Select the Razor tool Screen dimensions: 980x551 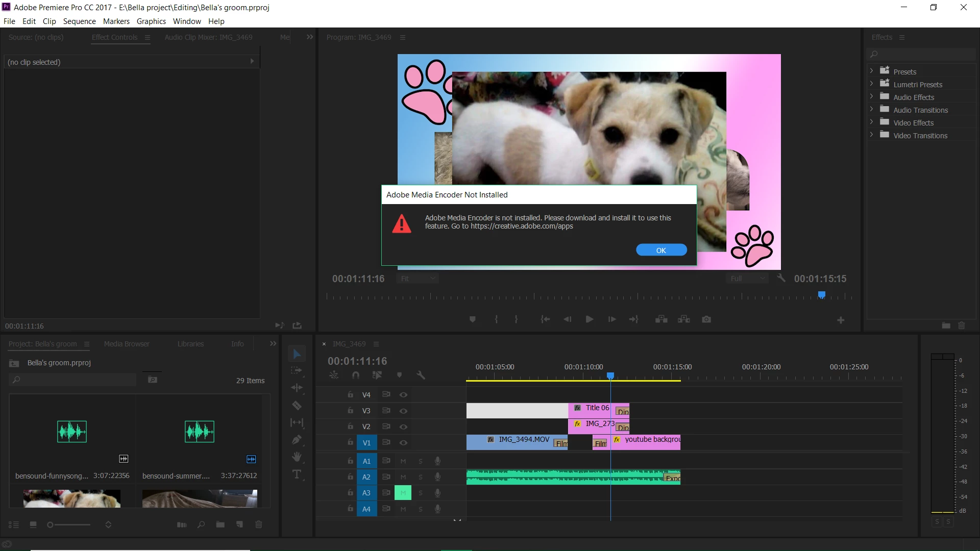point(297,406)
